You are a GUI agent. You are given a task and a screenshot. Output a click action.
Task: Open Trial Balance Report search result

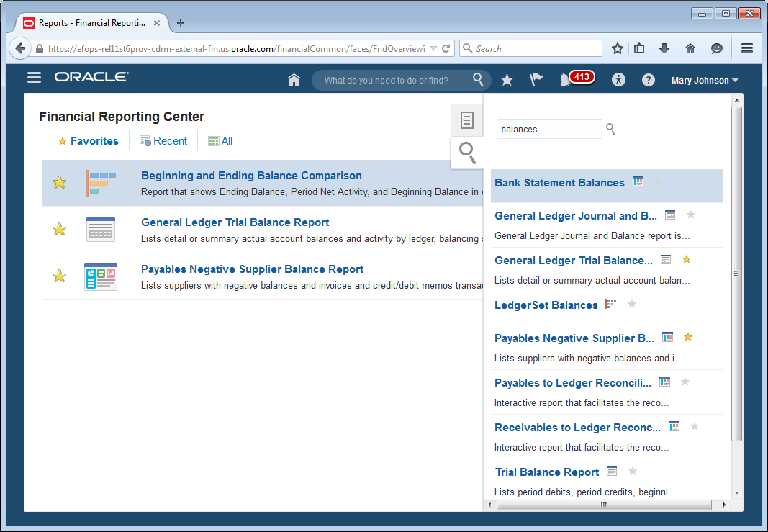tap(547, 472)
